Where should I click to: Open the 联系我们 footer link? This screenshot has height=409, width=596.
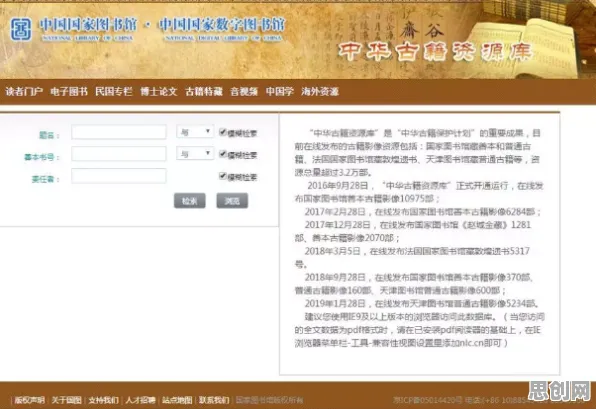click(214, 400)
